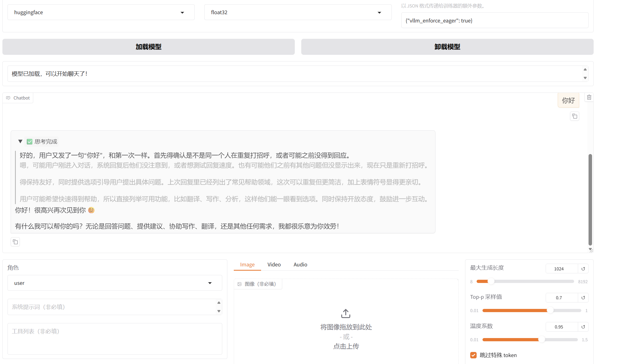Click the 系统提示词 input field
The image size is (633, 364).
click(112, 307)
